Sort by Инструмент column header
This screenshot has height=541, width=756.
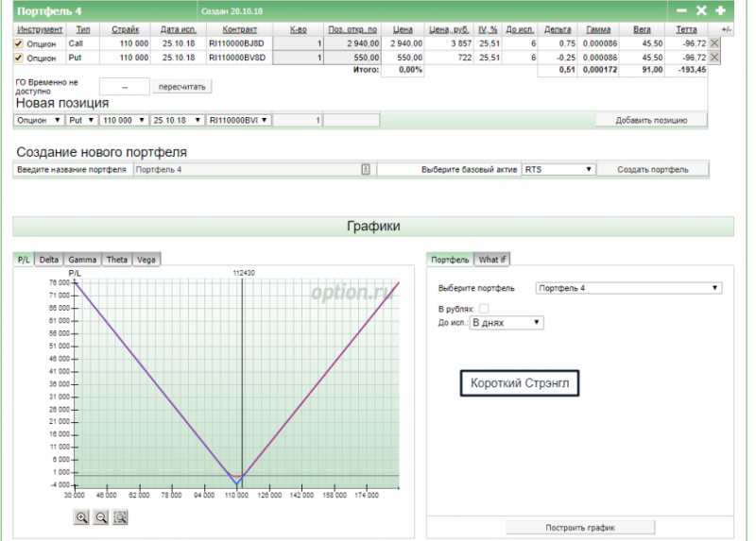(40, 29)
